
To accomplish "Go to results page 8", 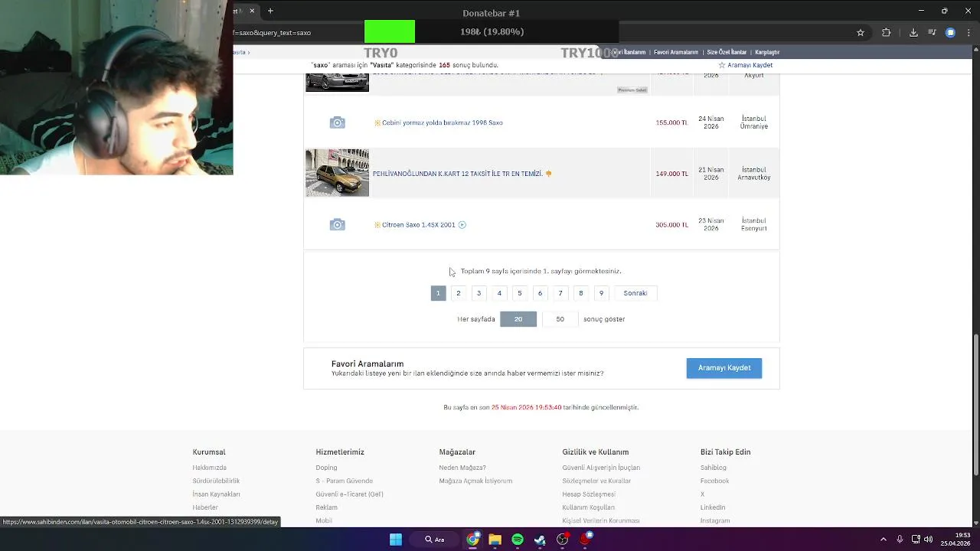I will click(x=580, y=293).
